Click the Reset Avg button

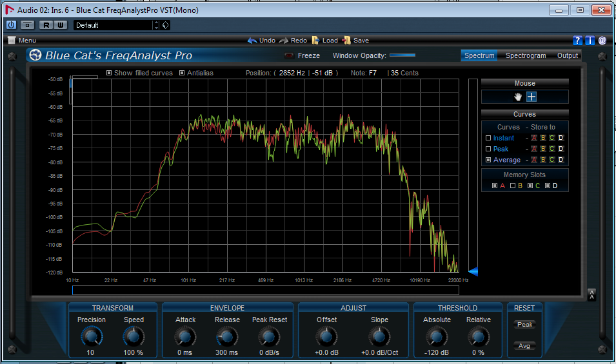(x=524, y=346)
